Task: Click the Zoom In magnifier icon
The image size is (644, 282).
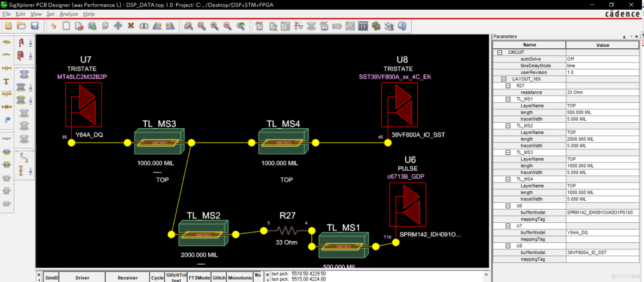Action: [x=214, y=26]
